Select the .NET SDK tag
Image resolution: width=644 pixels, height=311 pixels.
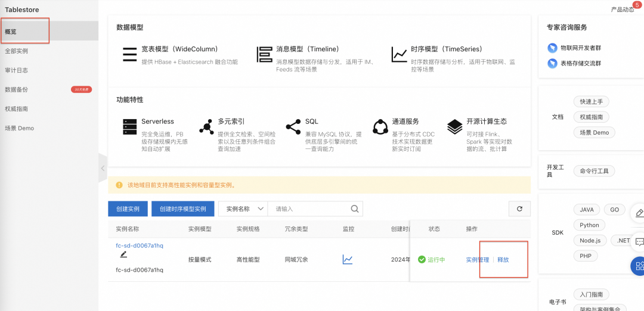621,241
